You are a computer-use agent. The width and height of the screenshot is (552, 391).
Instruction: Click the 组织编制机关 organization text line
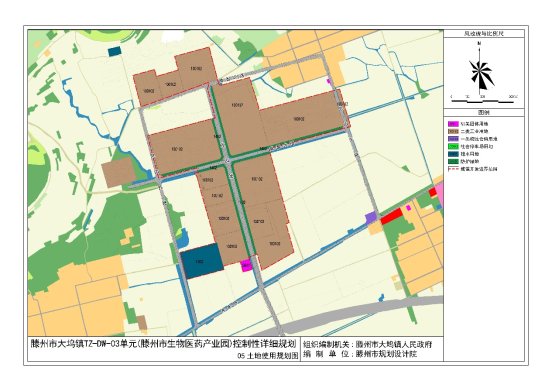[x=368, y=344]
